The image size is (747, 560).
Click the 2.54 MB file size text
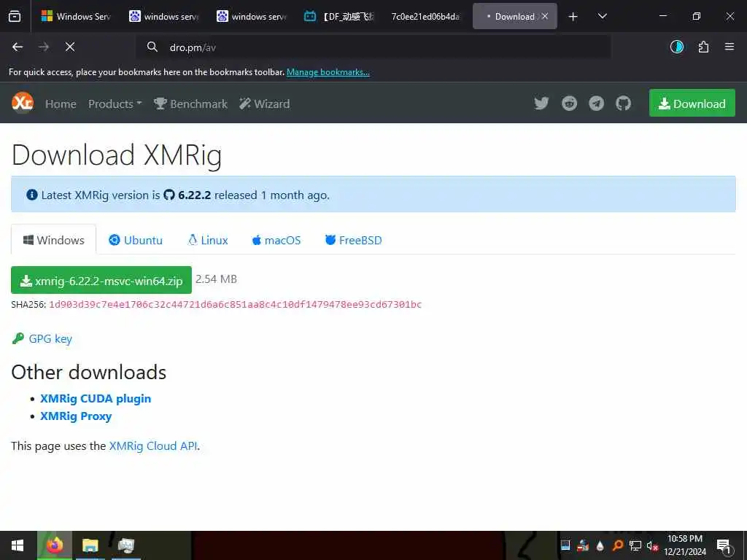[x=216, y=279]
